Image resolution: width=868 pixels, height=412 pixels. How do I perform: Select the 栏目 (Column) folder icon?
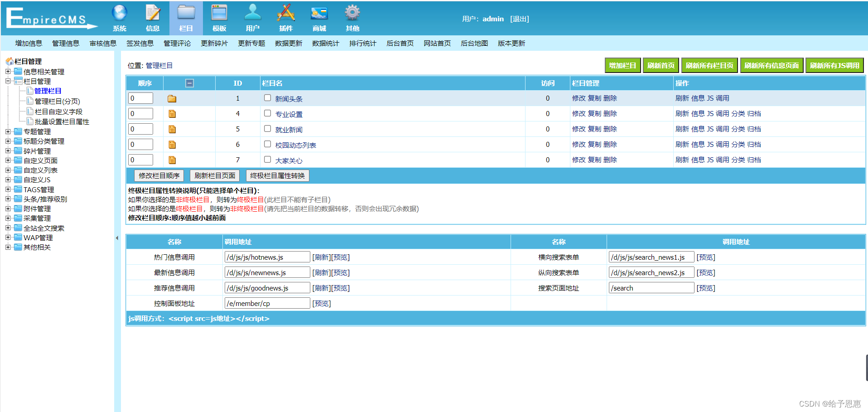pyautogui.click(x=186, y=13)
